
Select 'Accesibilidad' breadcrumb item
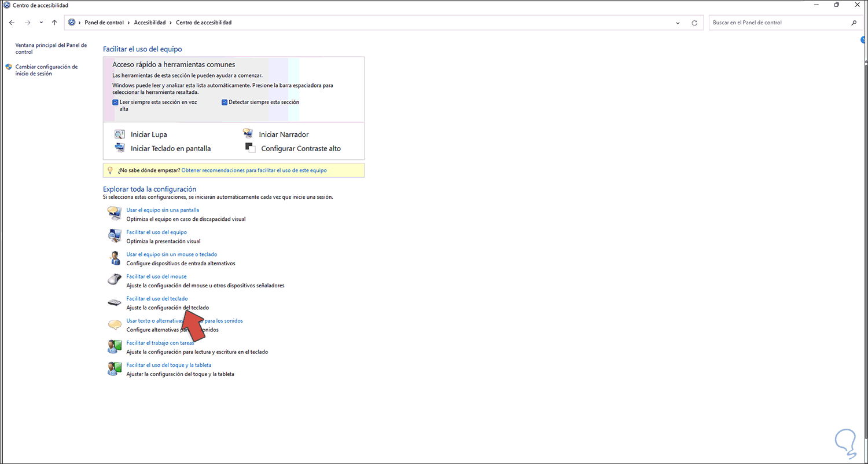(150, 23)
